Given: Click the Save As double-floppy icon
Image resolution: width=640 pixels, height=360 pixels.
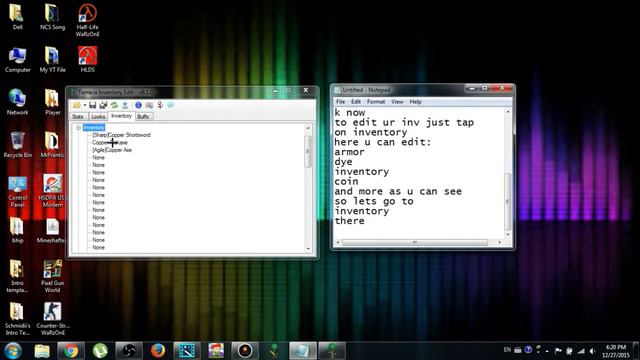Looking at the screenshot, I should pyautogui.click(x=103, y=105).
